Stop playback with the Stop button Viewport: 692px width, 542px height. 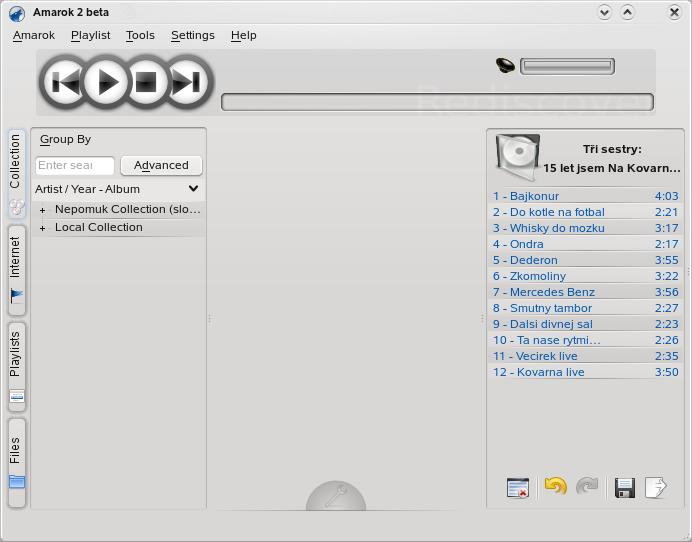[x=146, y=82]
